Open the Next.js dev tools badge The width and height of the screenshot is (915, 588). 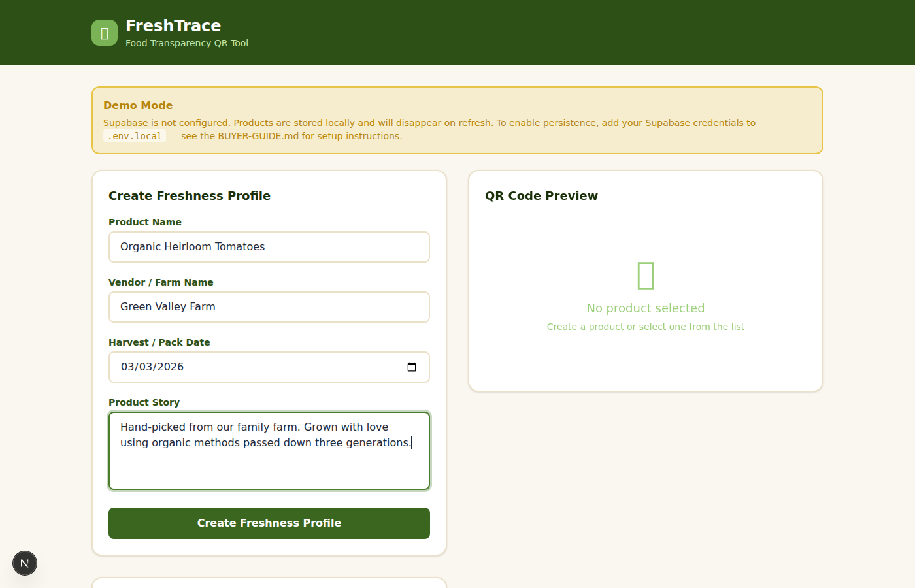coord(25,563)
